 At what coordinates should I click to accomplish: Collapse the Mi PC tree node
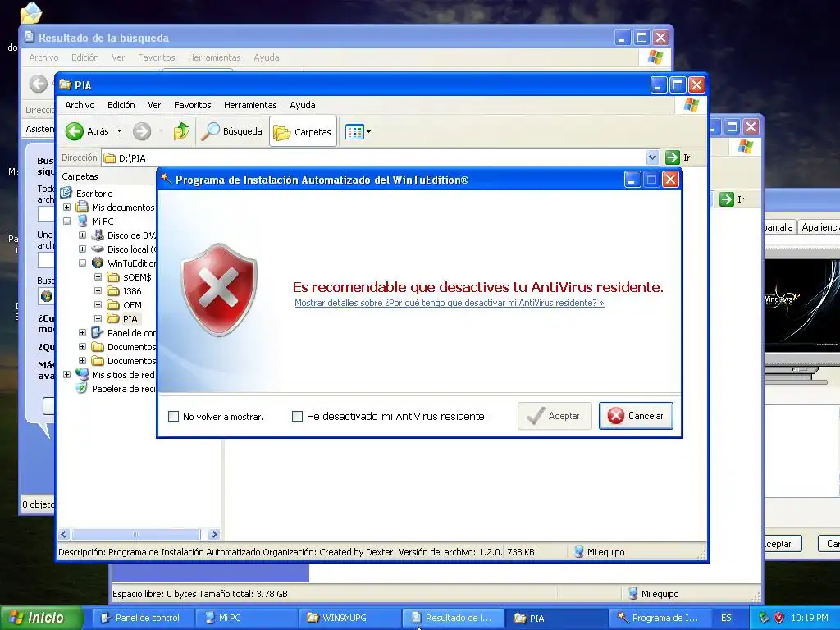tap(67, 221)
